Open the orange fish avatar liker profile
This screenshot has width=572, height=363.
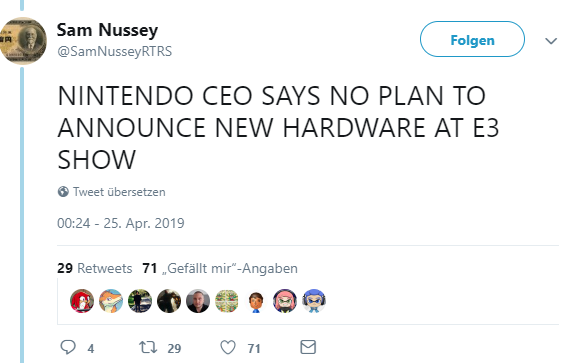coord(111,301)
